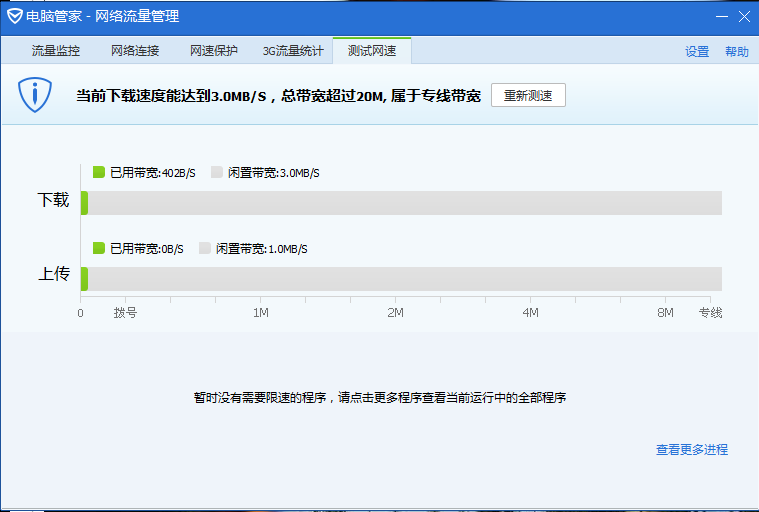Open 设置 in the top right
This screenshot has width=759, height=512.
click(697, 52)
